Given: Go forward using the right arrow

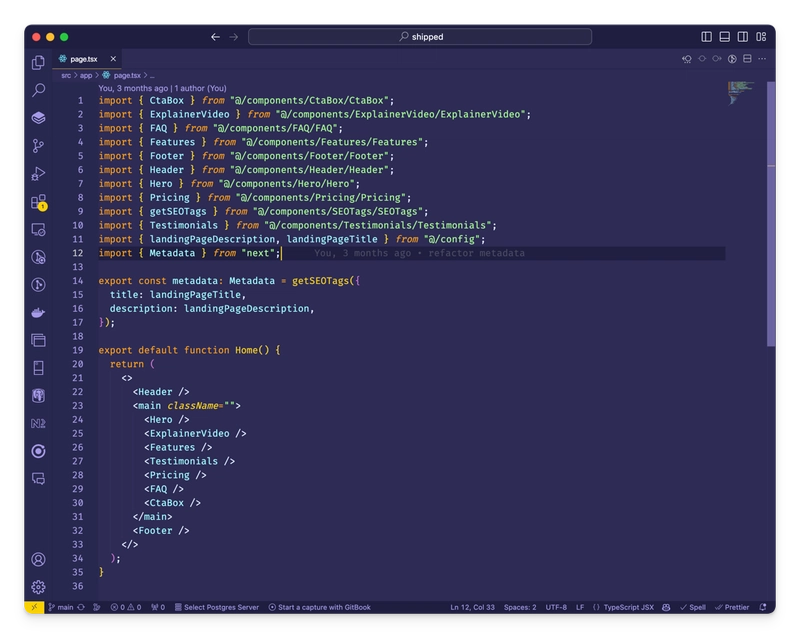Looking at the screenshot, I should pyautogui.click(x=234, y=37).
